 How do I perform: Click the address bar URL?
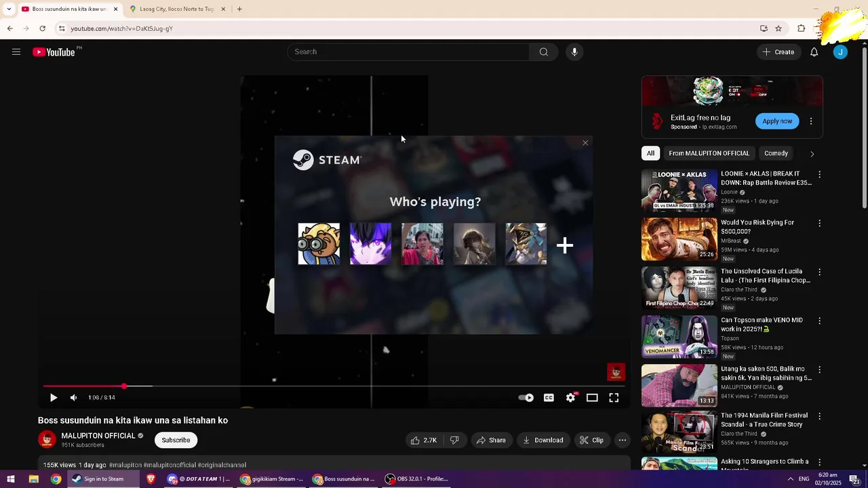click(122, 28)
